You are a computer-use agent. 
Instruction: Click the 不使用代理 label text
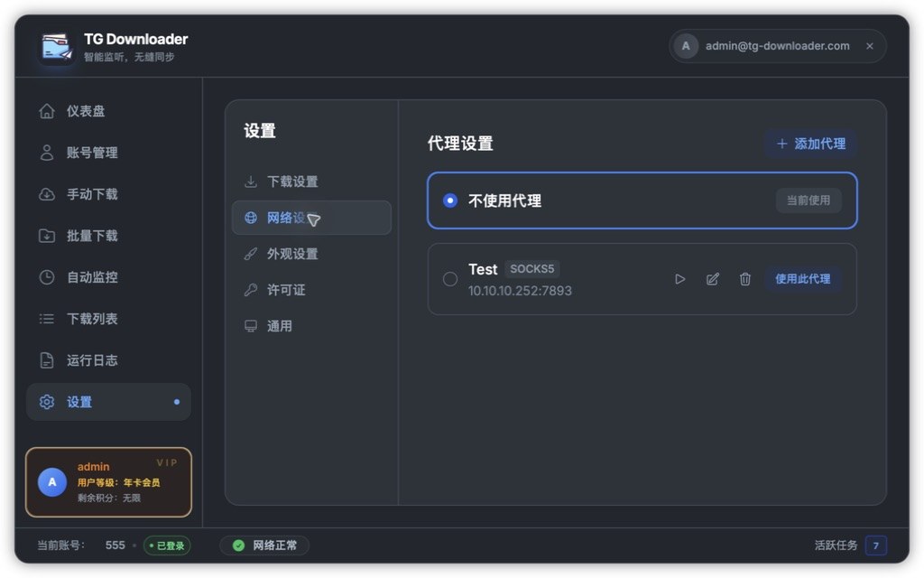point(504,201)
